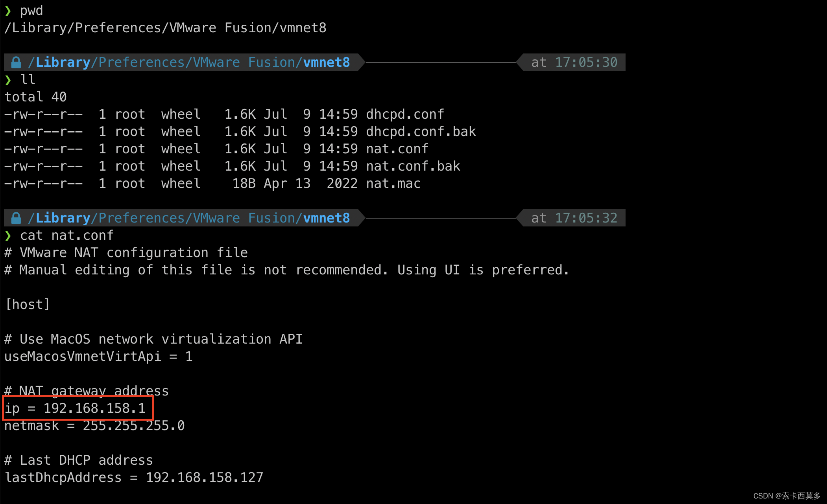Viewport: 827px width, 504px height.
Task: Click the '# Last DHCP address' comment
Action: pos(79,460)
